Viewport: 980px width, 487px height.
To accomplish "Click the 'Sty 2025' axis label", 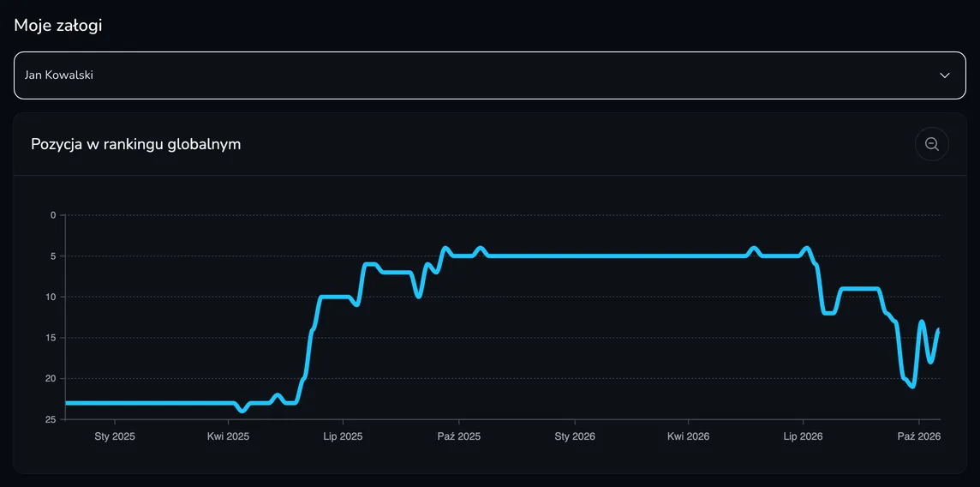I will click(x=115, y=436).
